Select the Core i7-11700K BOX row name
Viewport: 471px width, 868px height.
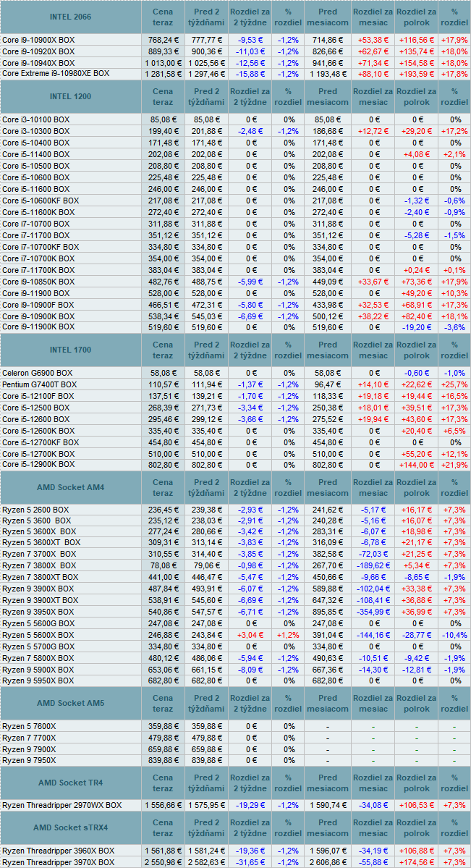(39, 270)
